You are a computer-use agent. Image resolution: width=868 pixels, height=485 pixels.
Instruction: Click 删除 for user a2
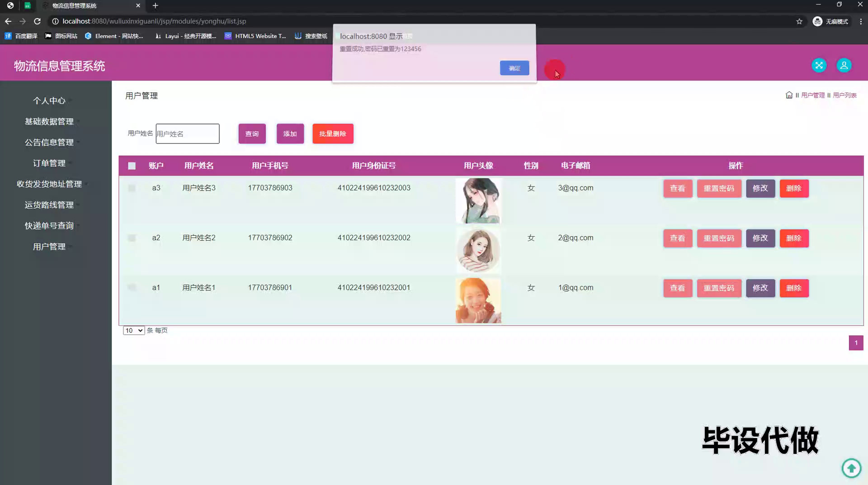794,238
